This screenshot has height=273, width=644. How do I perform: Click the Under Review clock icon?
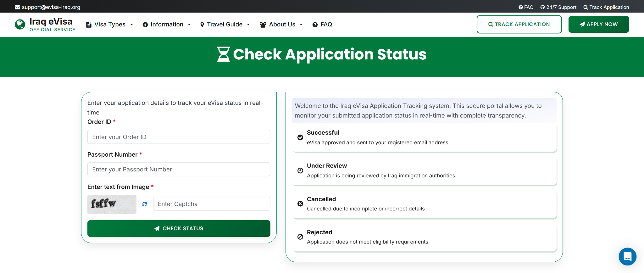pyautogui.click(x=300, y=170)
